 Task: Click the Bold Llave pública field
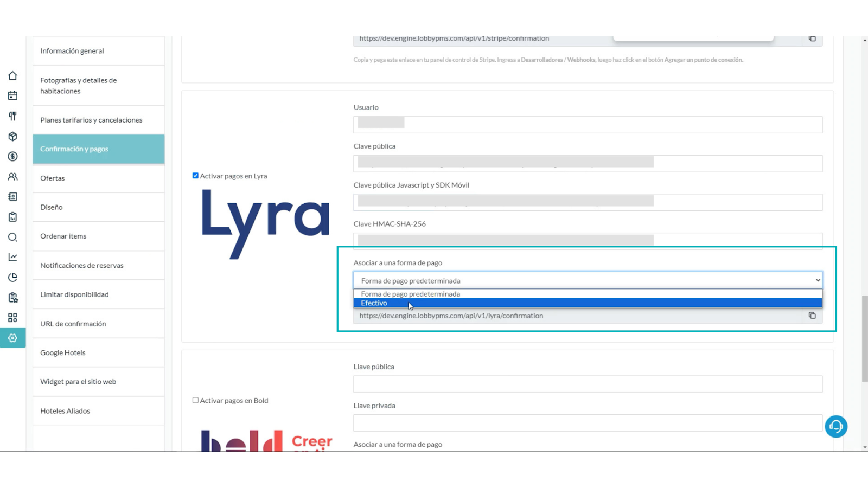[588, 384]
